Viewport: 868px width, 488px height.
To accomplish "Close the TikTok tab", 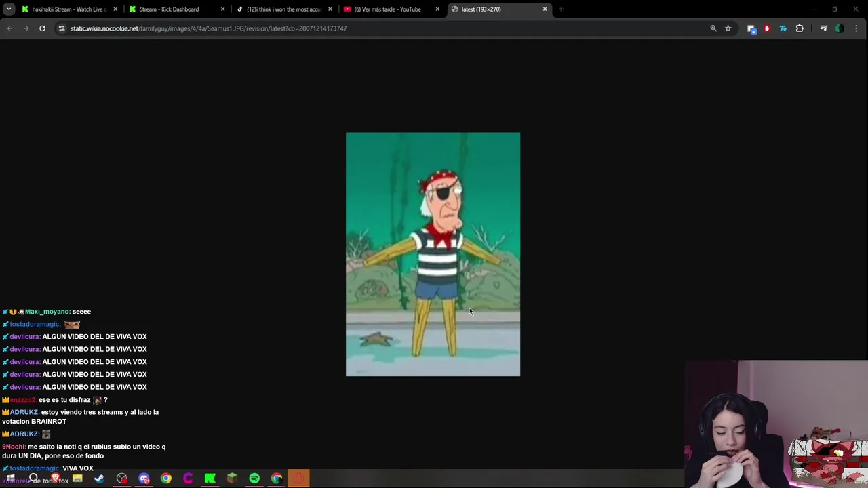I will [330, 9].
